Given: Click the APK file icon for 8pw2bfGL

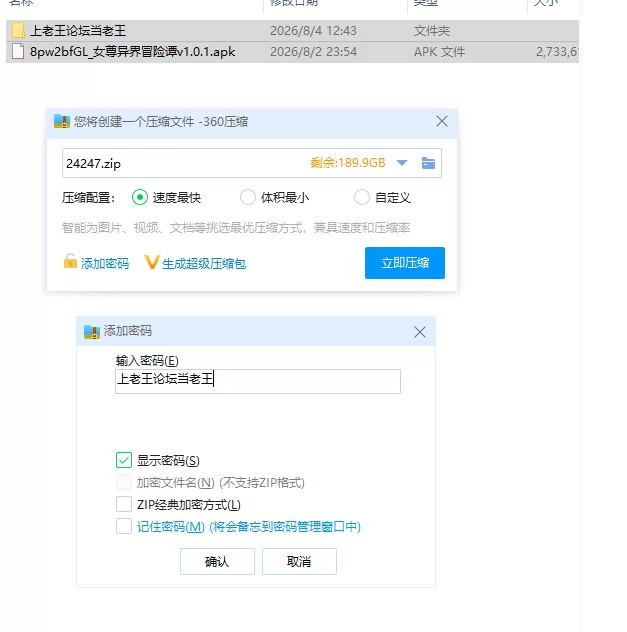Looking at the screenshot, I should click(x=18, y=52).
